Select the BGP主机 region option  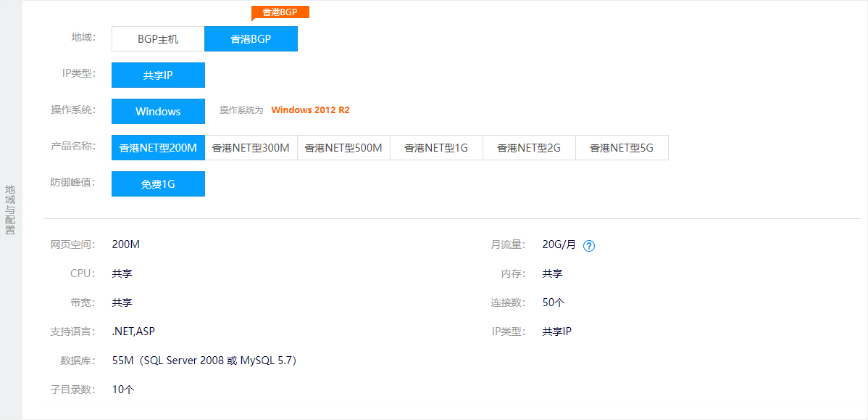click(159, 38)
